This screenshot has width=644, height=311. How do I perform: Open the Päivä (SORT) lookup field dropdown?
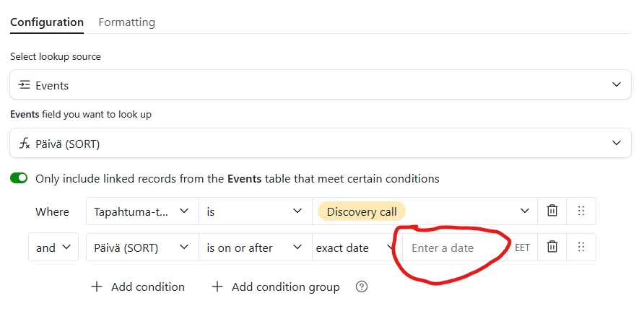321,143
